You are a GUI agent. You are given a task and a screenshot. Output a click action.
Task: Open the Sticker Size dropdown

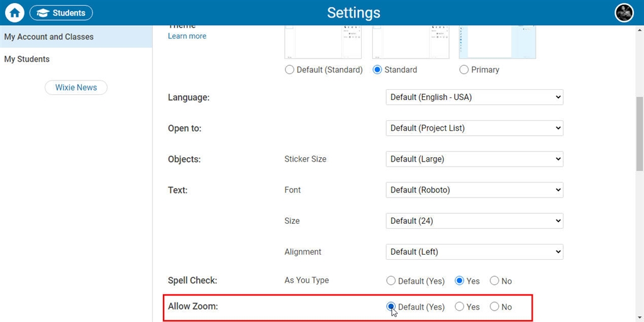pos(474,159)
